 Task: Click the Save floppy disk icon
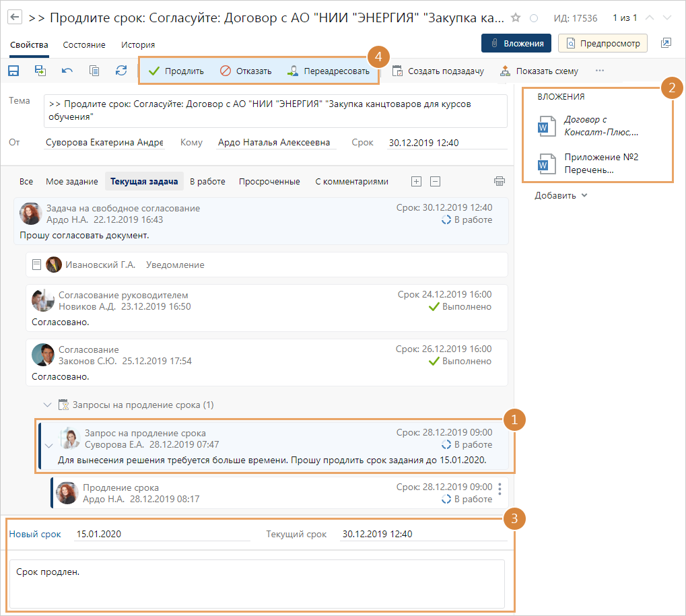[x=13, y=71]
